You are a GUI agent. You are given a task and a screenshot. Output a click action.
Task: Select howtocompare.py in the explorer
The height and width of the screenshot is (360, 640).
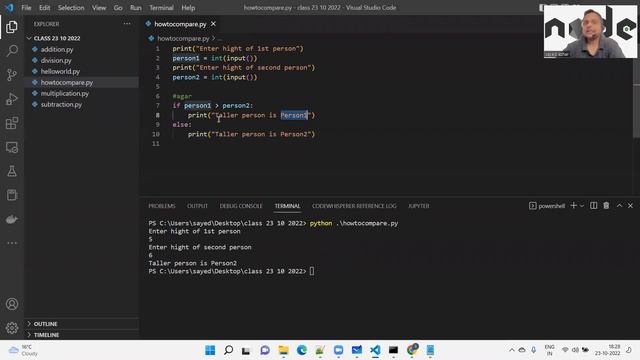pyautogui.click(x=82, y=82)
